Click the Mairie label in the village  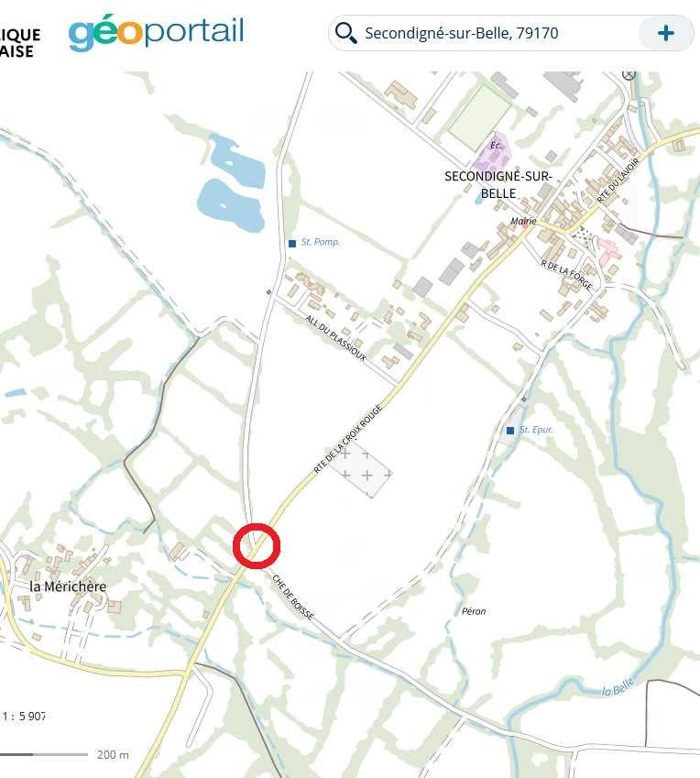523,221
